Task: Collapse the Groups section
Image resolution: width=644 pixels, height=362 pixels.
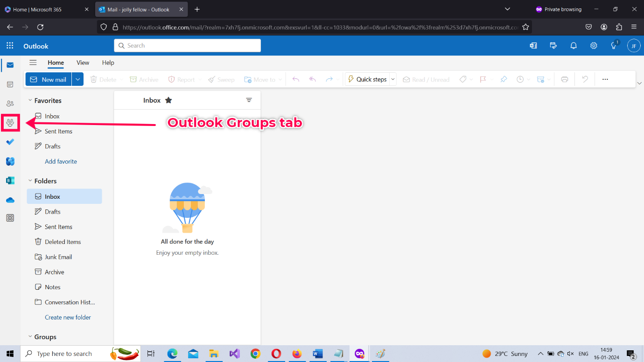Action: [30, 337]
